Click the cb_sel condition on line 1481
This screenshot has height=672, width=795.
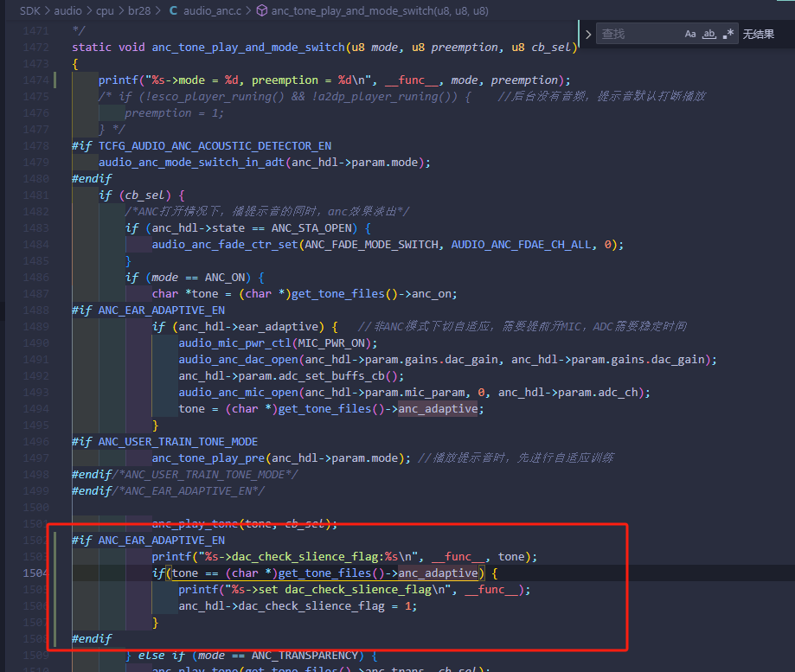[144, 195]
